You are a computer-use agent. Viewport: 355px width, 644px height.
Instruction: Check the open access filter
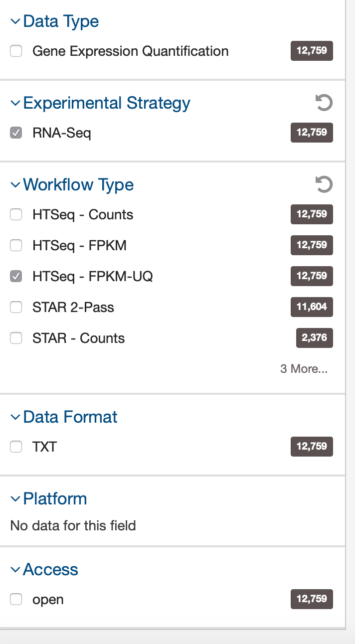[15, 599]
